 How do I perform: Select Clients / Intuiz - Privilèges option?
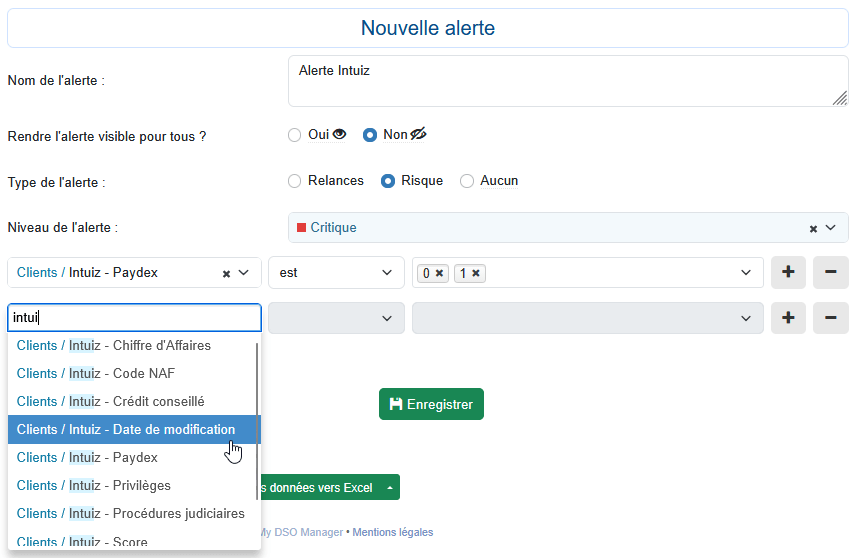pyautogui.click(x=134, y=485)
